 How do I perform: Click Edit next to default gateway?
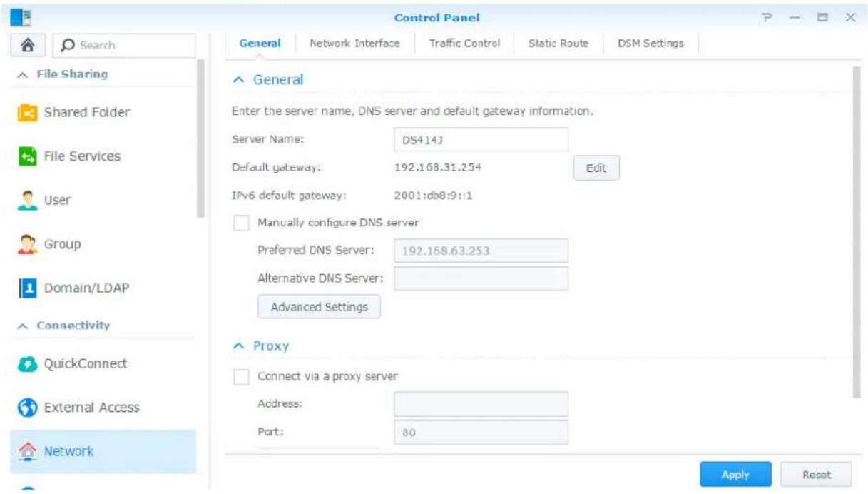(596, 168)
